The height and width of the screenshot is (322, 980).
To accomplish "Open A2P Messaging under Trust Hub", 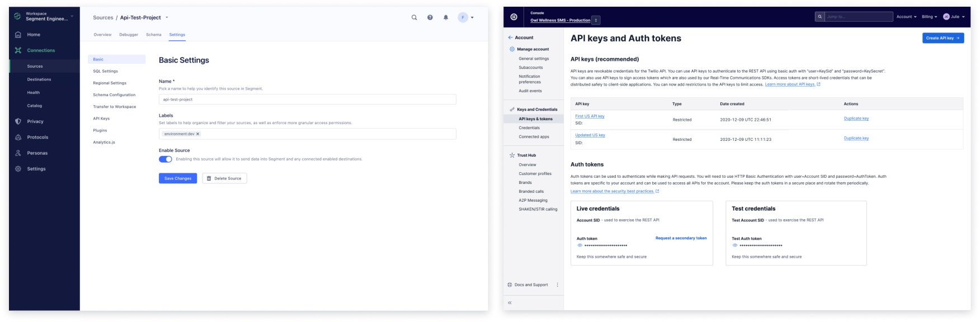I will (x=534, y=200).
